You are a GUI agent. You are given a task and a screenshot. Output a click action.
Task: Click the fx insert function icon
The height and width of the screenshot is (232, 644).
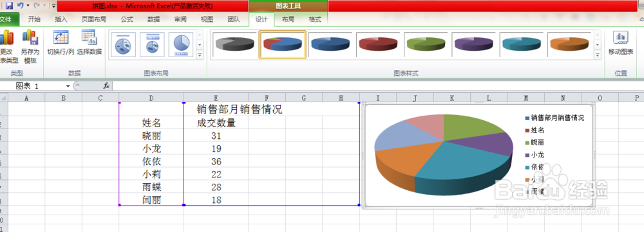106,86
